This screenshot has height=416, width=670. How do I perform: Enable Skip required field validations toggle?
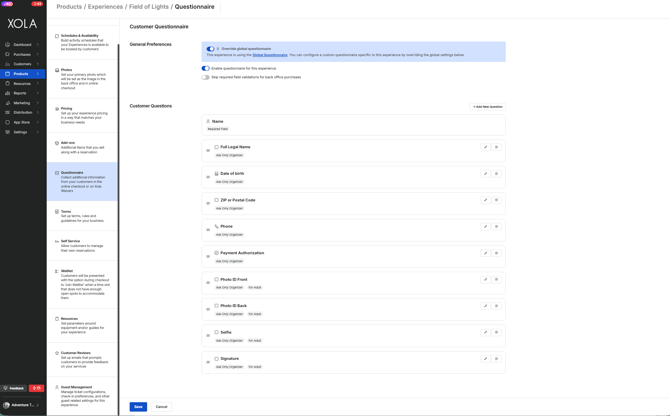(205, 77)
